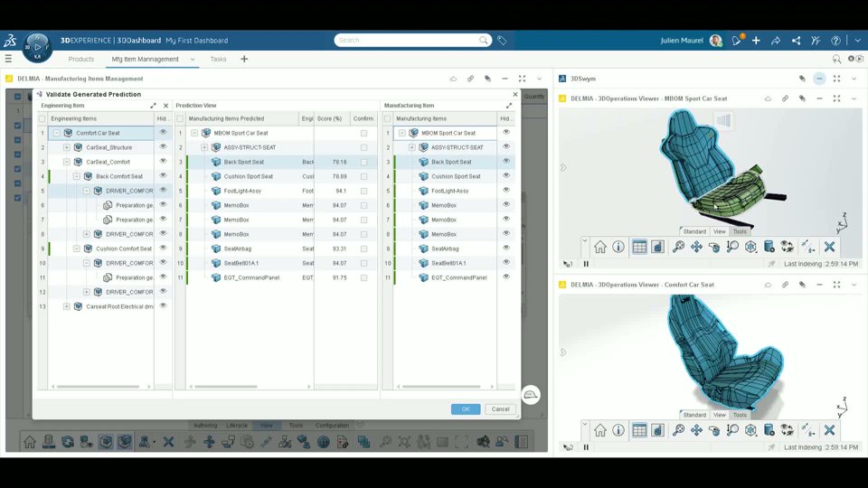This screenshot has height=488, width=868.
Task: Collapse Back Comfort Seat tree node
Action: point(76,176)
